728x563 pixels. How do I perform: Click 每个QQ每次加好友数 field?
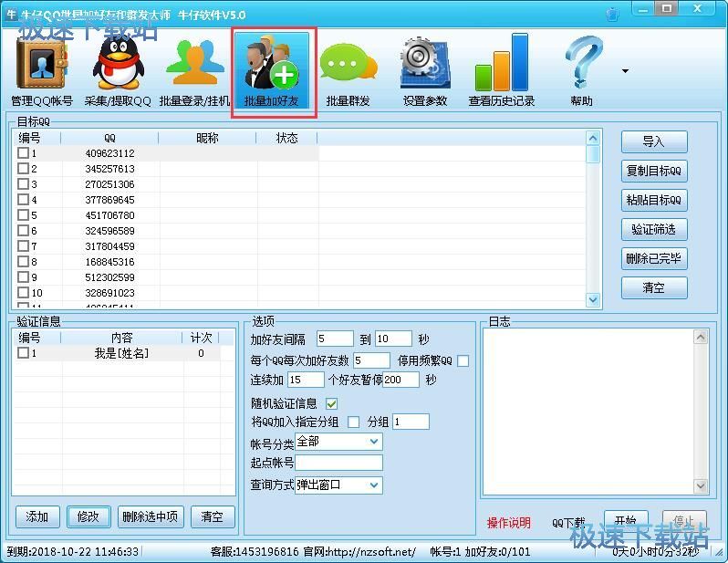[x=371, y=360]
